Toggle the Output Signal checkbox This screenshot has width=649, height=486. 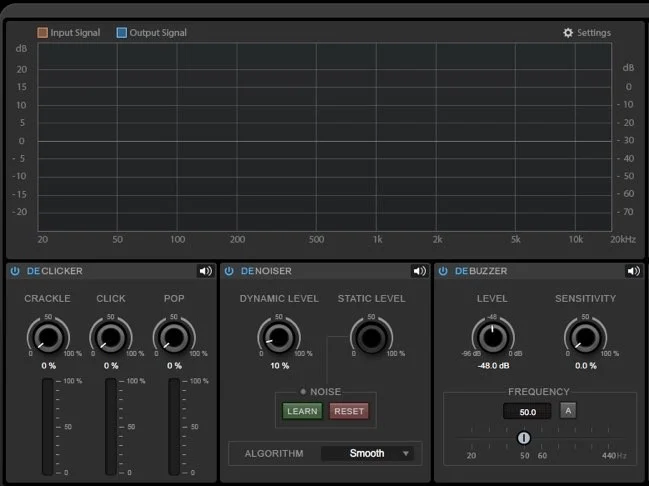tap(122, 33)
